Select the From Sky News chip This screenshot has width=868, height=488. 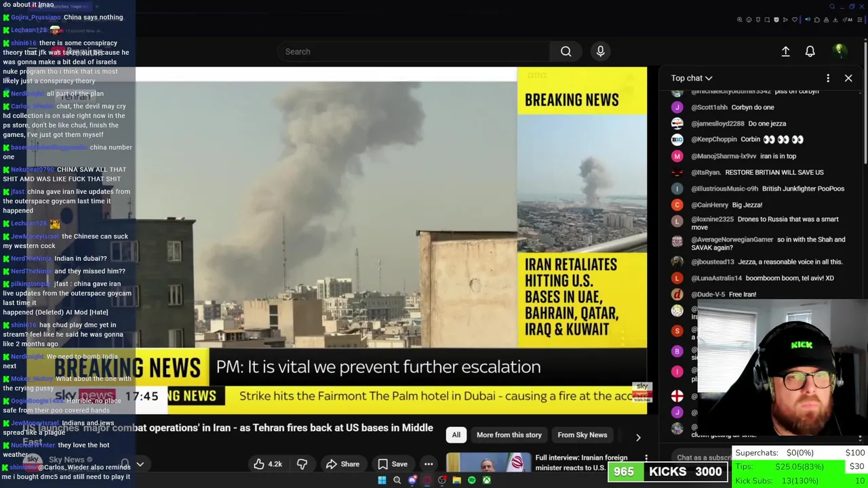[583, 435]
